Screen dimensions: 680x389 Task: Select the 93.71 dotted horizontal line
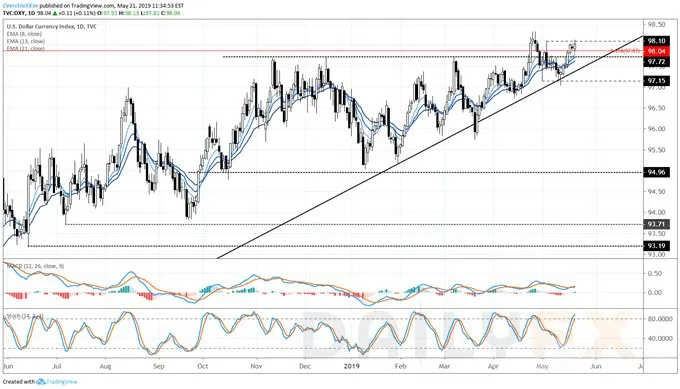pos(353,224)
